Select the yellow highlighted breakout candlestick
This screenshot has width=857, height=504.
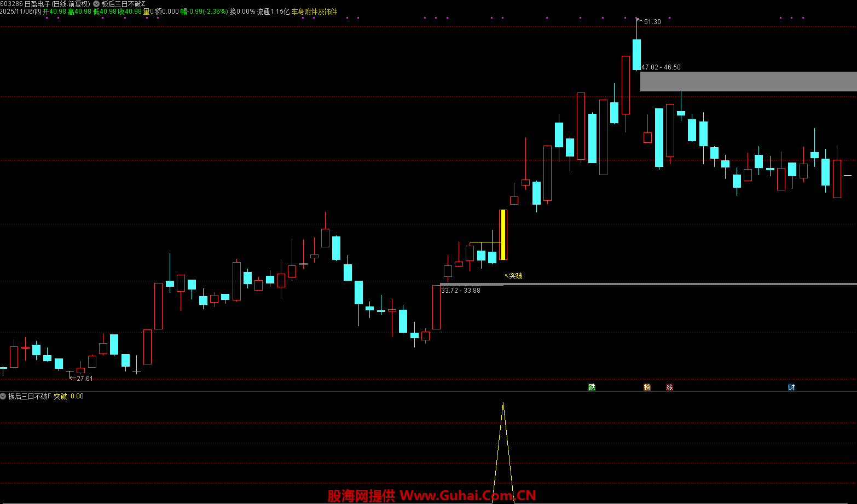click(503, 235)
